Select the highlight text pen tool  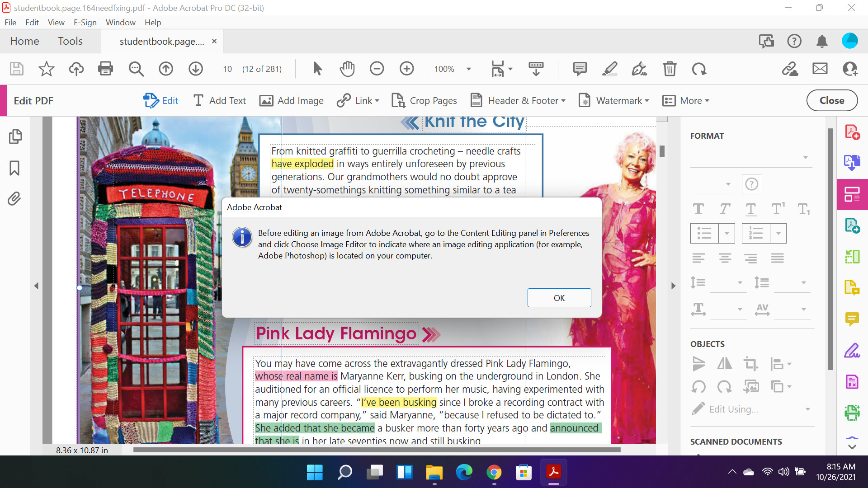[609, 69]
